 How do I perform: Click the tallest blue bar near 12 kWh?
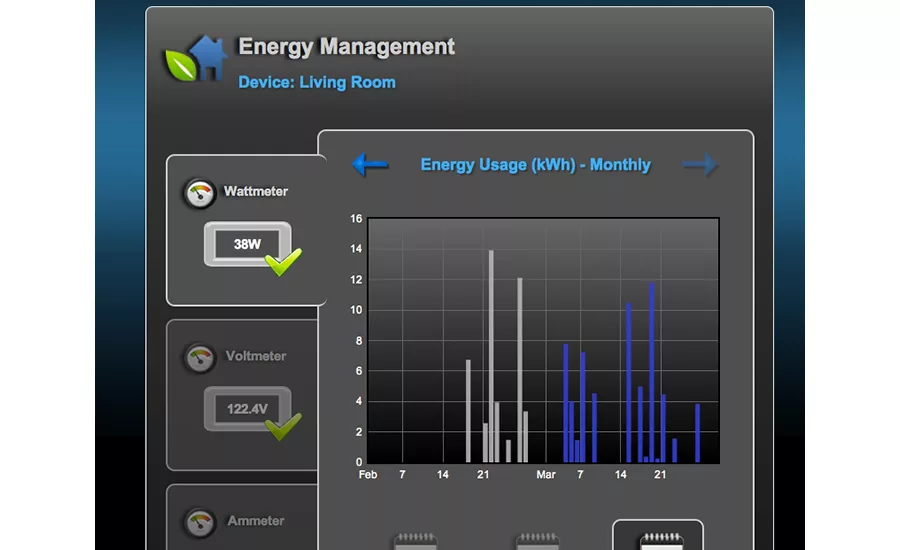(652, 372)
